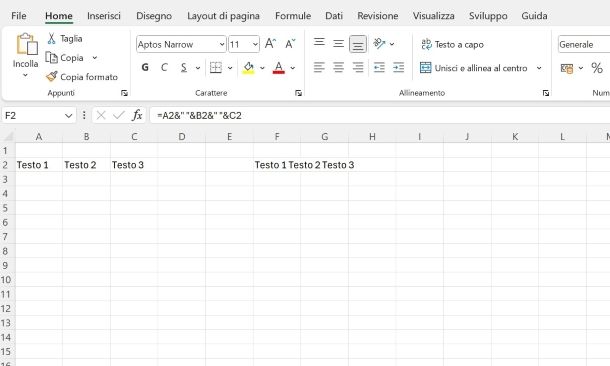Screen dimensions: 610x366
Task: Open Allineamento dialog launcher
Action: tap(546, 93)
